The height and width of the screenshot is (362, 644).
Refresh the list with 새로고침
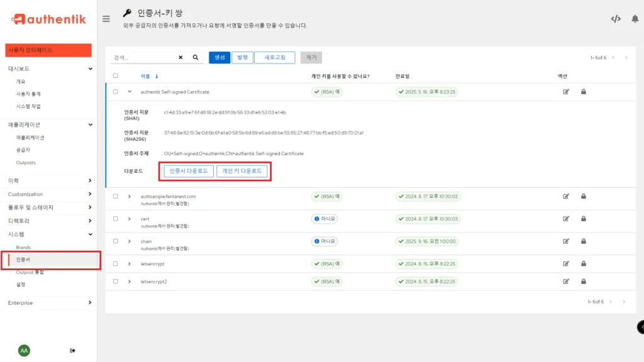[x=277, y=57]
